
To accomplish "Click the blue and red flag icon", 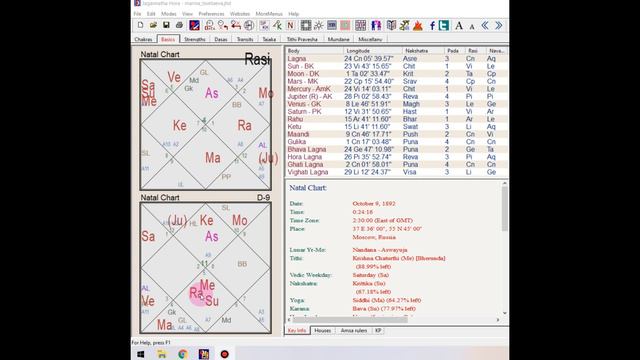I will [x=194, y=25].
